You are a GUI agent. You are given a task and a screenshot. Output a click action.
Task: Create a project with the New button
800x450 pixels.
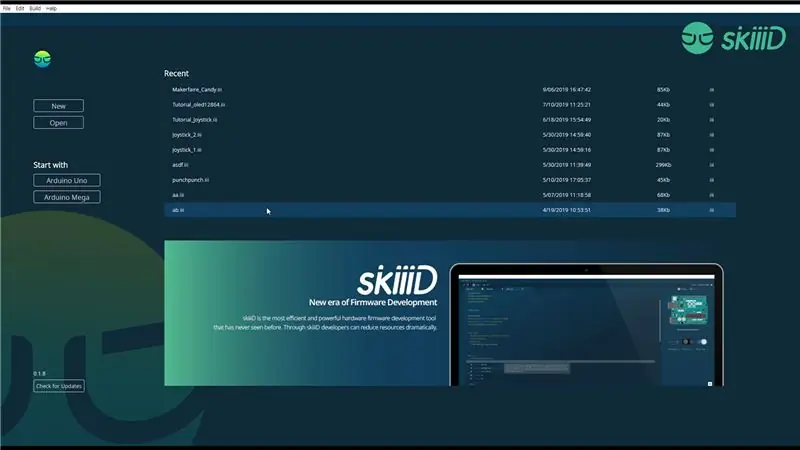click(x=59, y=106)
